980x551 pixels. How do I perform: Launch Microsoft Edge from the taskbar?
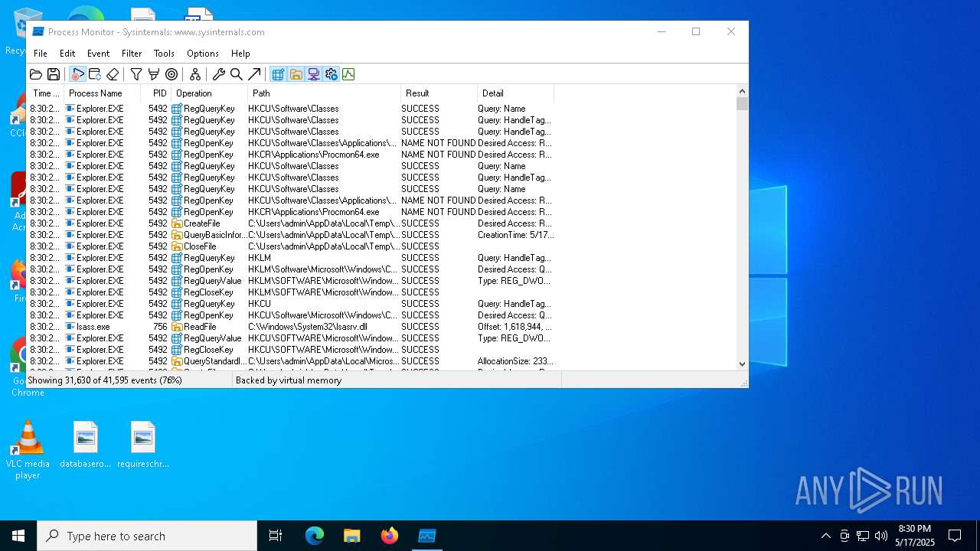click(315, 536)
